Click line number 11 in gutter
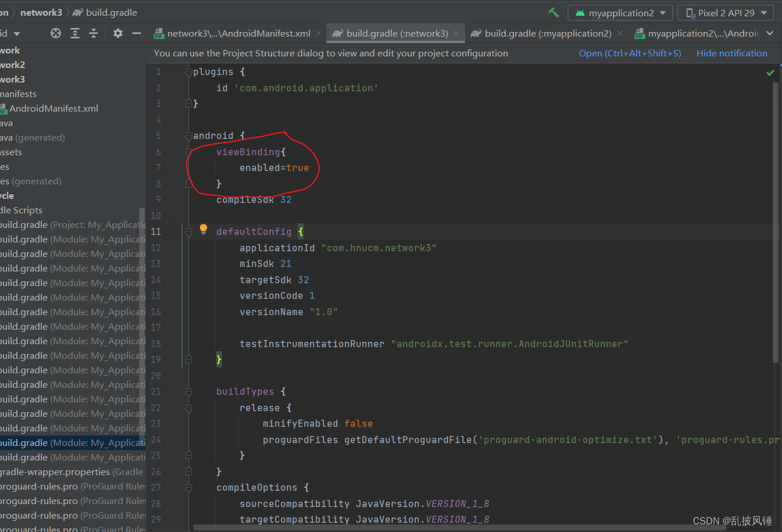Image resolution: width=782 pixels, height=532 pixels. click(156, 231)
